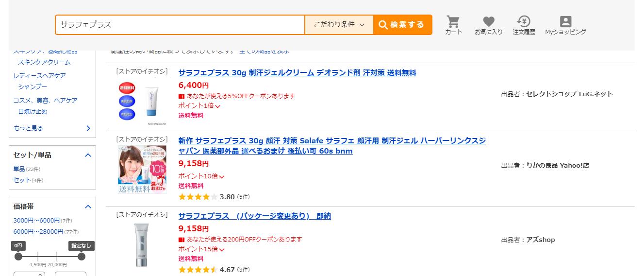Image resolution: width=644 pixels, height=276 pixels.
Task: Collapse the 価格帯 filter section
Action: coord(88,207)
